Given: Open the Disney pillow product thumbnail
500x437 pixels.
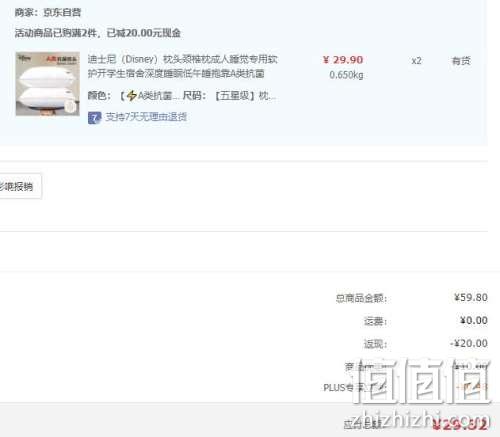Looking at the screenshot, I should pos(48,84).
